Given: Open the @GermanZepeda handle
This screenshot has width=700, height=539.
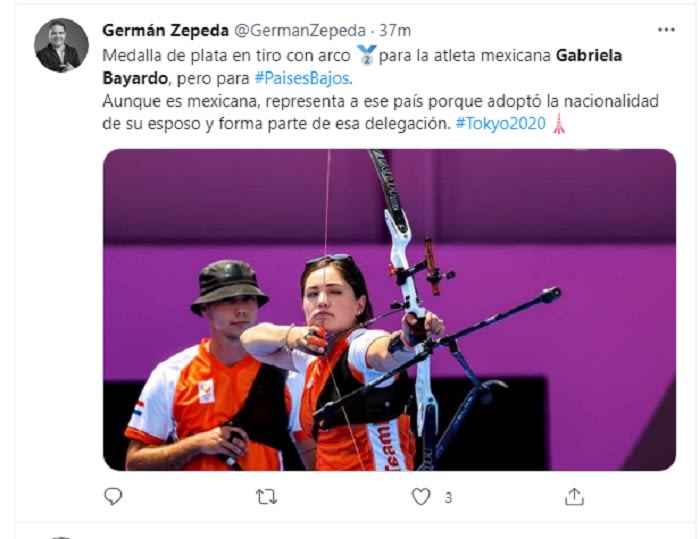Looking at the screenshot, I should 300,30.
